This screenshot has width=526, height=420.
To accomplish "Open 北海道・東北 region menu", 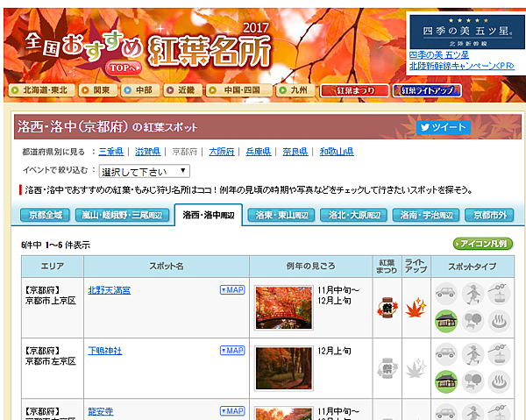I will pos(41,90).
